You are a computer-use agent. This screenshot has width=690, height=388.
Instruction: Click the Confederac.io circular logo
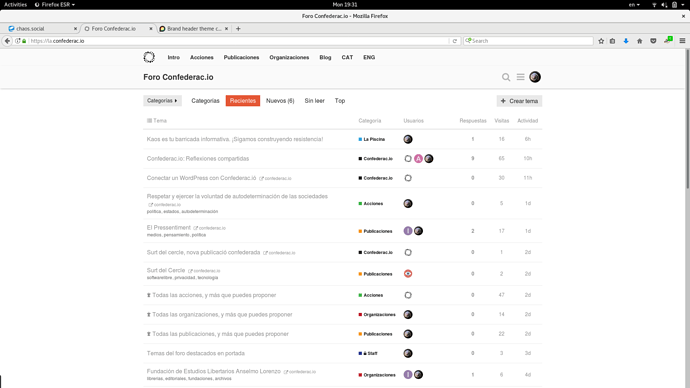tap(149, 57)
